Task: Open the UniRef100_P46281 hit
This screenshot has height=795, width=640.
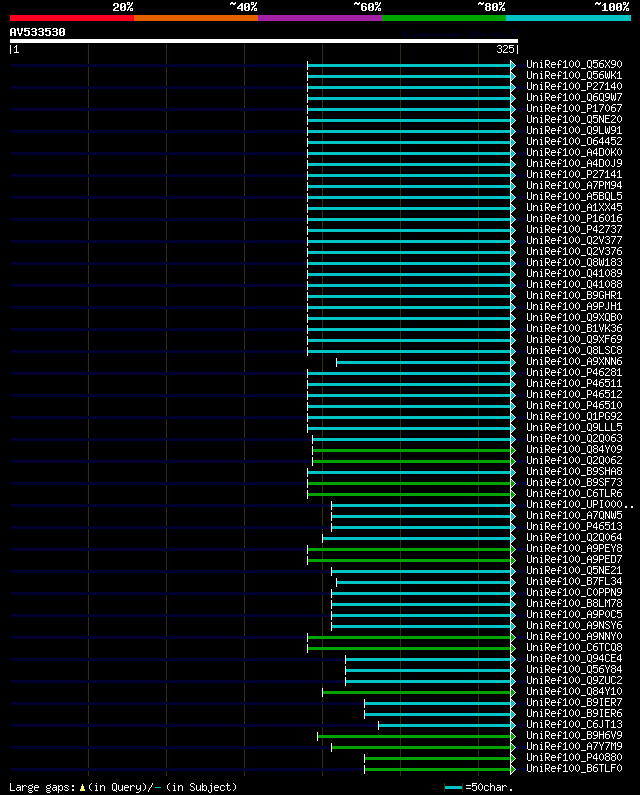Action: click(x=574, y=373)
